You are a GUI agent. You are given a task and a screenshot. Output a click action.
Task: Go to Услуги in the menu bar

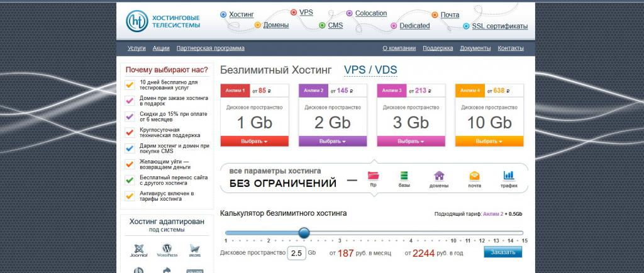click(136, 48)
